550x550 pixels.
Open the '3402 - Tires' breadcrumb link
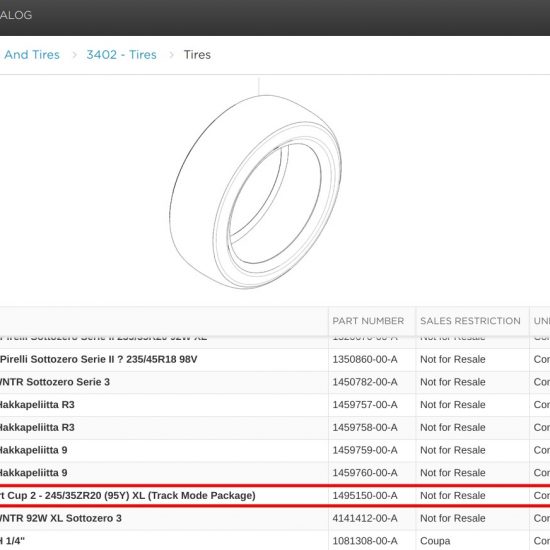(121, 55)
